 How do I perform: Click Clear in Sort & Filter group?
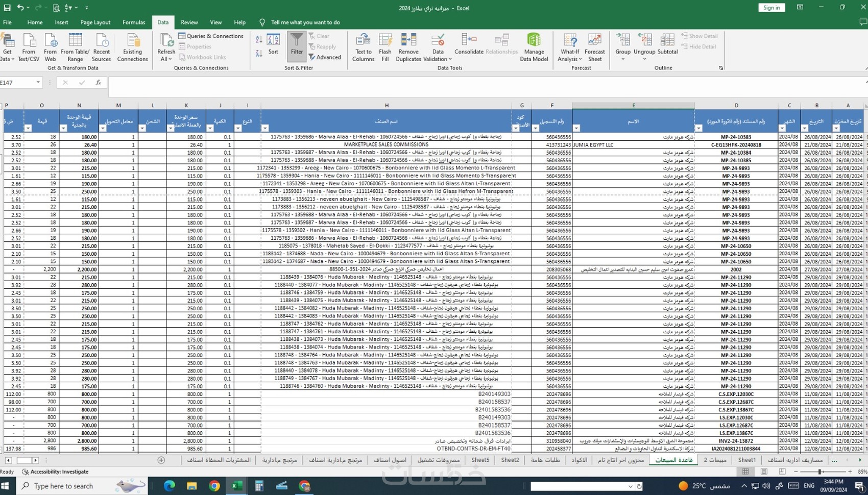[x=319, y=36]
